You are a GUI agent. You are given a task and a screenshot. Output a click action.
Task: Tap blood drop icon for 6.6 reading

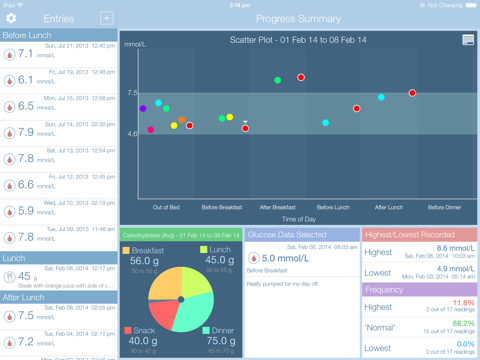coord(10,185)
